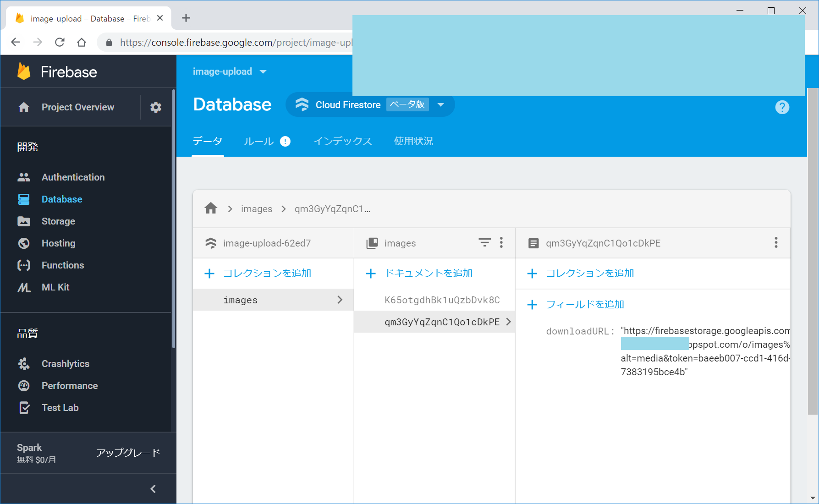Open a new browser tab
The image size is (819, 504).
[186, 18]
